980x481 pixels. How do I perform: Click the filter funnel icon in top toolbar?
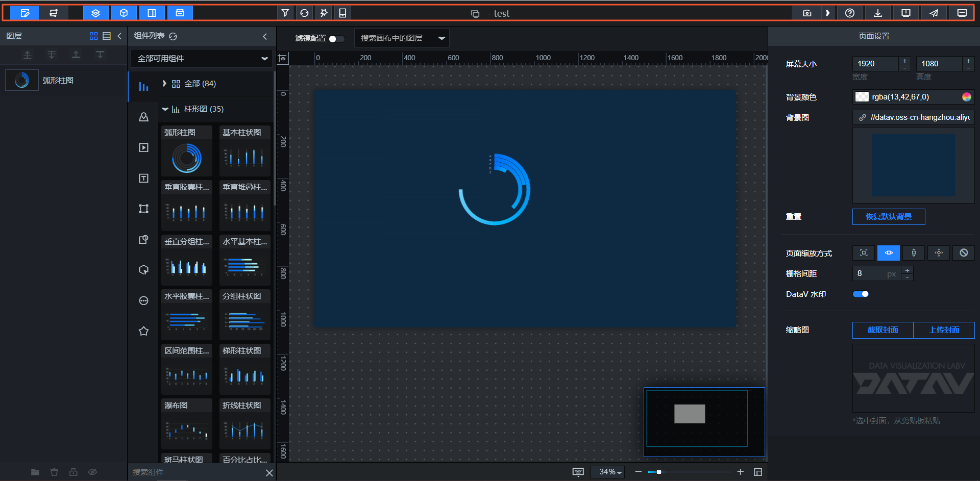click(285, 13)
